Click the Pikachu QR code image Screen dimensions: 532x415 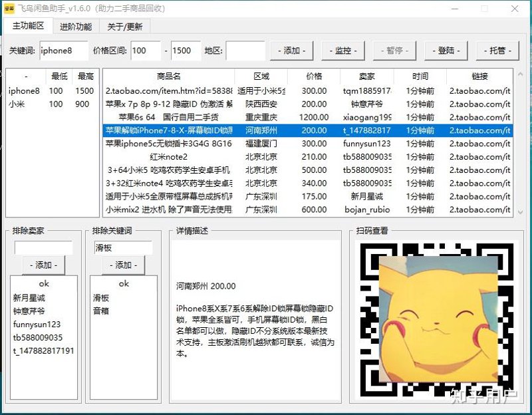click(x=438, y=319)
